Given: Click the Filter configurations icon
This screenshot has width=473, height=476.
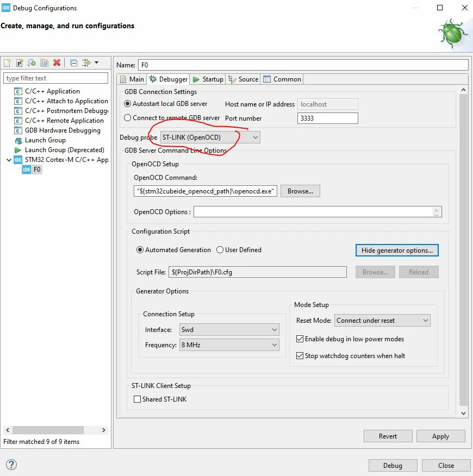Looking at the screenshot, I should (x=86, y=62).
